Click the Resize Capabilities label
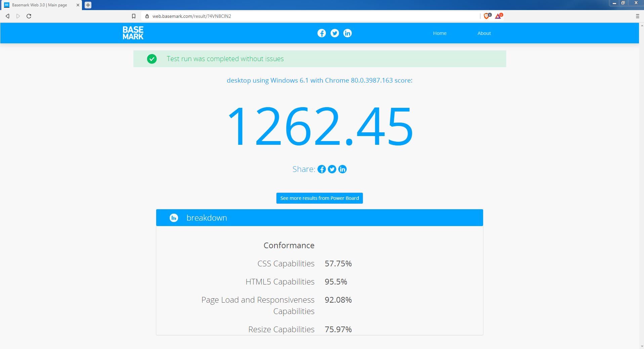Screen dimensions: 644x349 coord(281,330)
